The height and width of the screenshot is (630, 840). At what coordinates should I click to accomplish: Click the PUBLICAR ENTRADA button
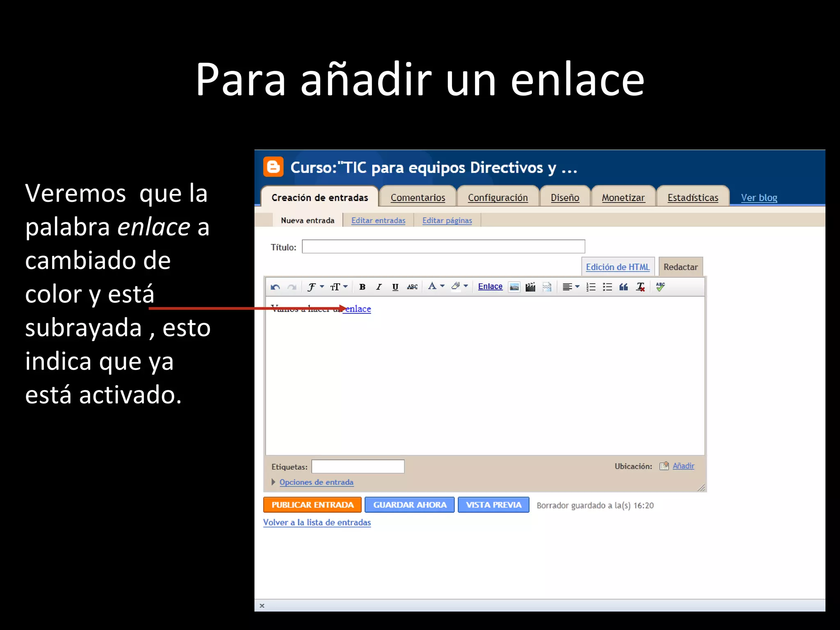click(x=312, y=504)
